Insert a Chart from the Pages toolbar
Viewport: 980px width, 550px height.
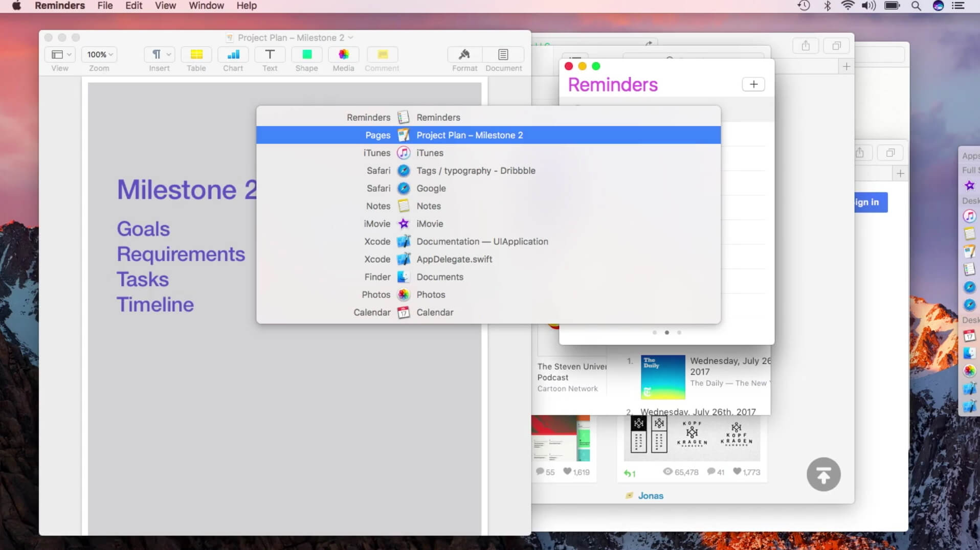click(233, 55)
